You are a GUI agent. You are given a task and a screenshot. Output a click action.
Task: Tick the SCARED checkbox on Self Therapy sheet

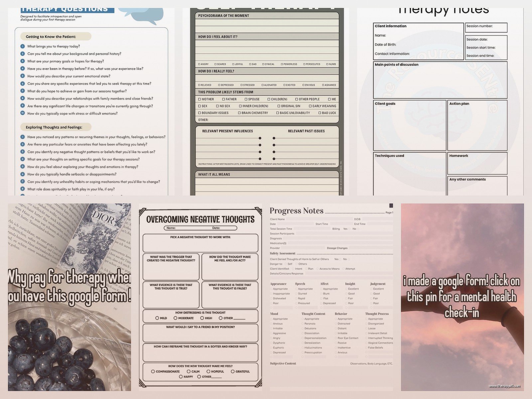pos(215,64)
